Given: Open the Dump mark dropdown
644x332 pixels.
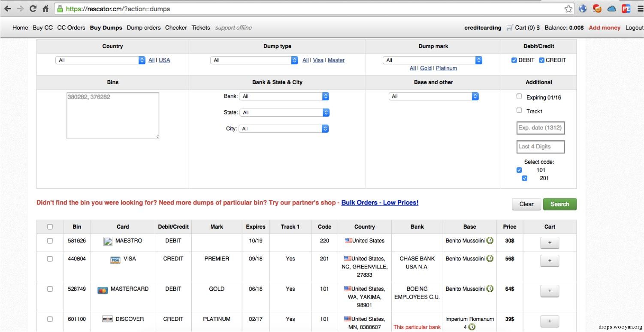Looking at the screenshot, I should coord(432,60).
